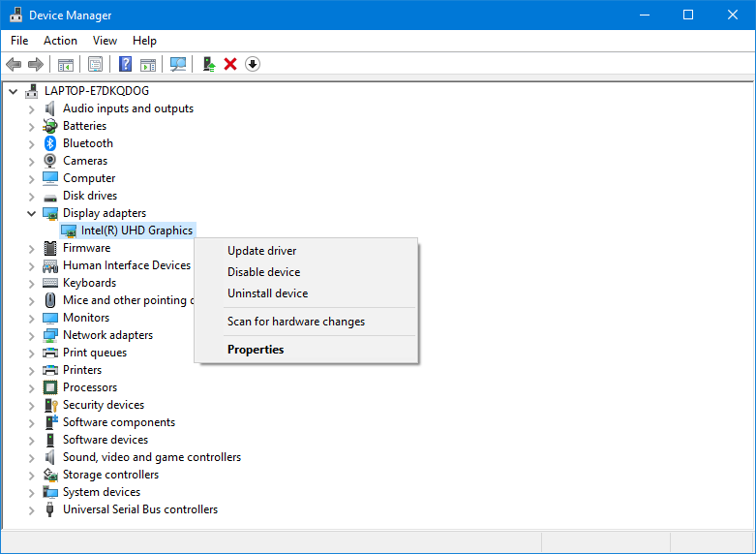Open the File menu

coord(19,41)
